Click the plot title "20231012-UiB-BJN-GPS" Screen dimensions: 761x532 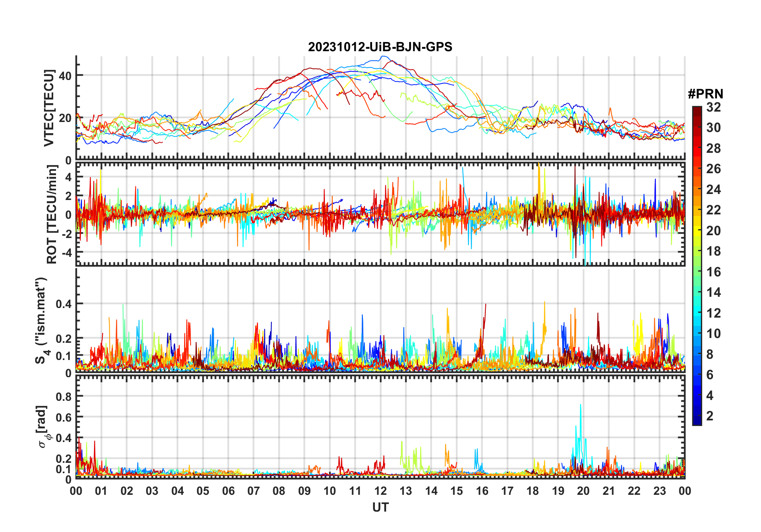coord(380,47)
